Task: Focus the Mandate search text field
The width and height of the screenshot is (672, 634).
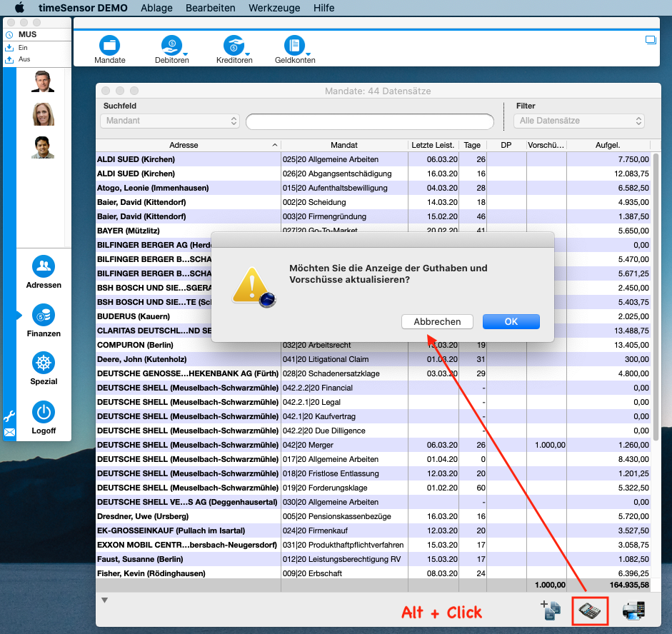Action: tap(369, 121)
